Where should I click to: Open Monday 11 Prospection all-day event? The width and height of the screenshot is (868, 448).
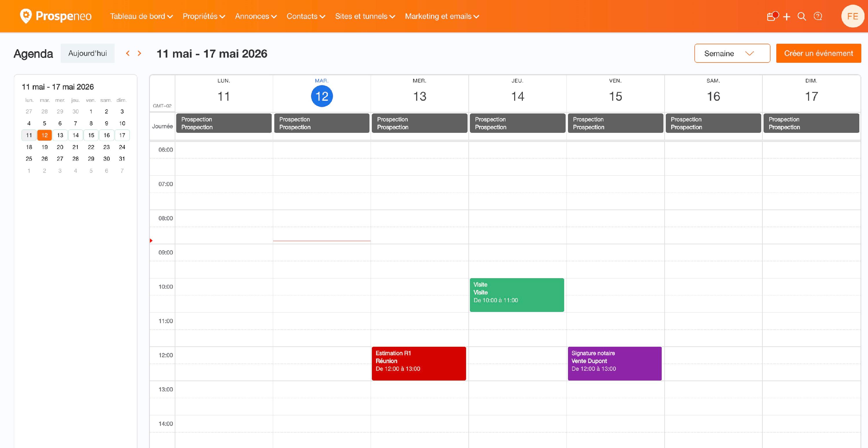pyautogui.click(x=224, y=123)
